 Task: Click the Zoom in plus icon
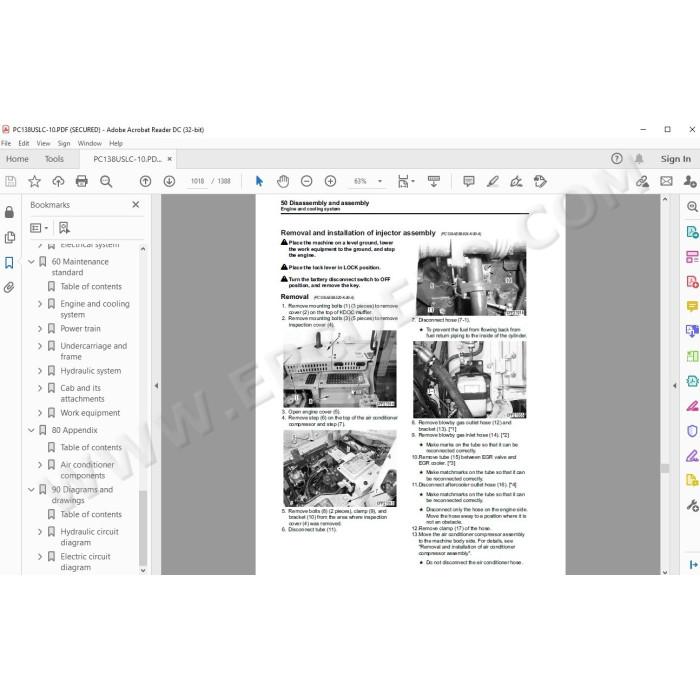point(330,181)
